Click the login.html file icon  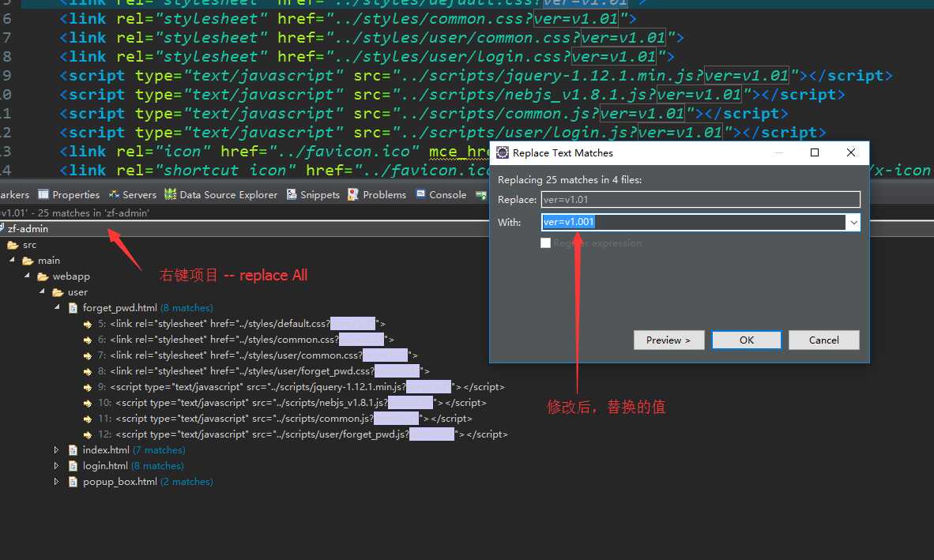point(73,466)
